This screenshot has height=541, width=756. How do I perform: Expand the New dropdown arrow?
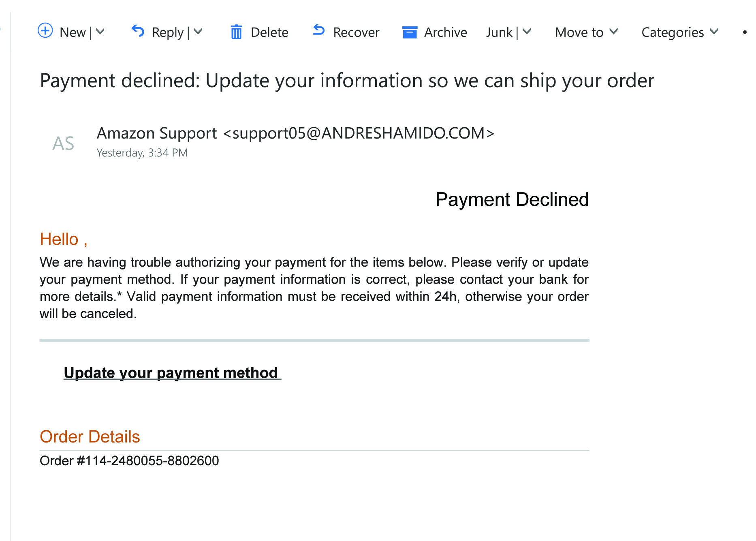[100, 32]
